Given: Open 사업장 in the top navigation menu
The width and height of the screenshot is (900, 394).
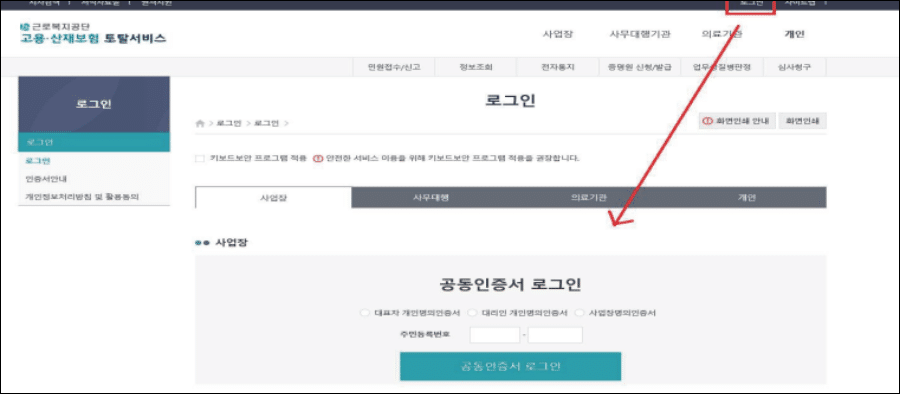Looking at the screenshot, I should [557, 34].
